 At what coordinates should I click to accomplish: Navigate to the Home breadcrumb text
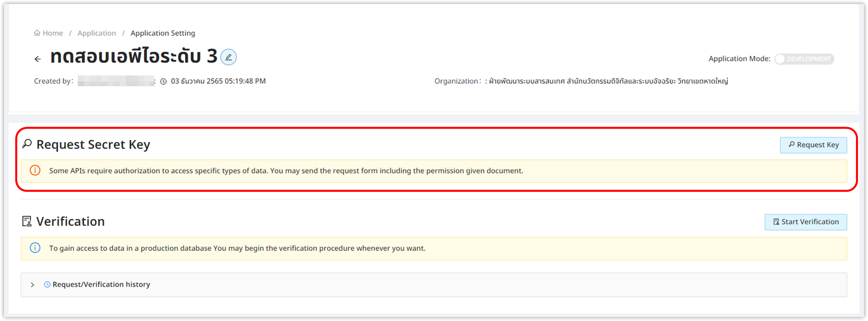pyautogui.click(x=53, y=33)
